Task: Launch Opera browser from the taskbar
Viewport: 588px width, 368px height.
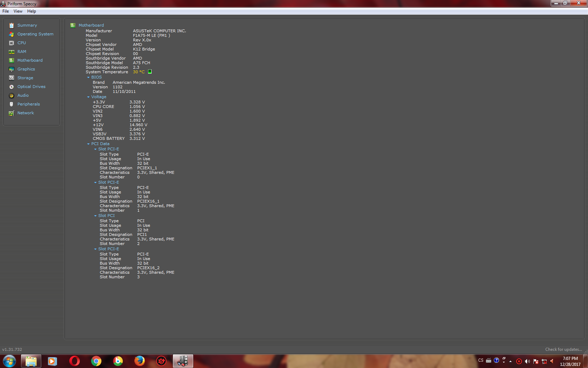Action: point(75,361)
